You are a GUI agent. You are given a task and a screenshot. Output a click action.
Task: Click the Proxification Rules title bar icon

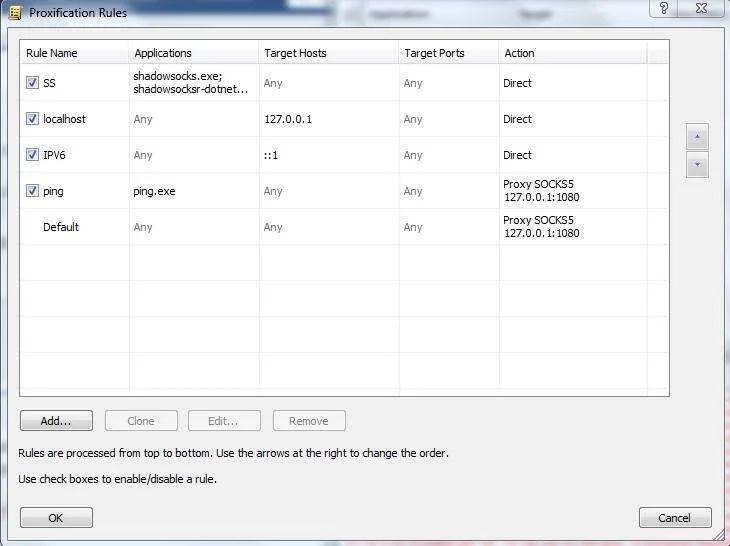[15, 13]
